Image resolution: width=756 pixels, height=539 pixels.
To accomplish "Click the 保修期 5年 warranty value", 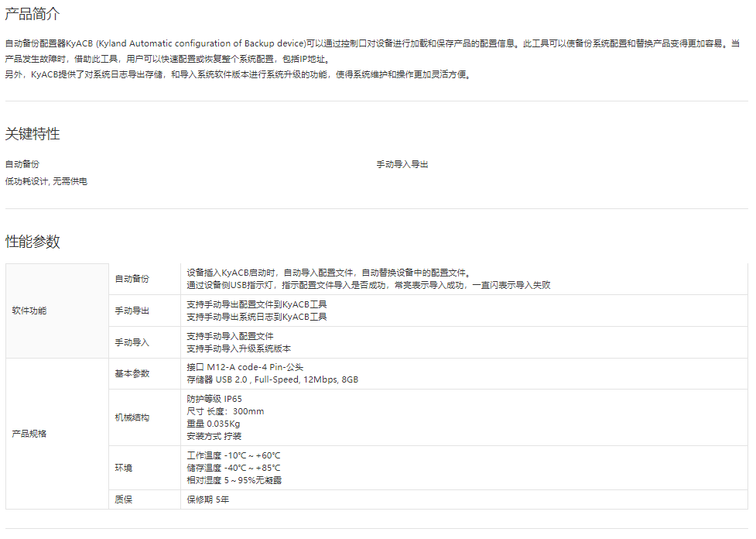I will pyautogui.click(x=208, y=500).
